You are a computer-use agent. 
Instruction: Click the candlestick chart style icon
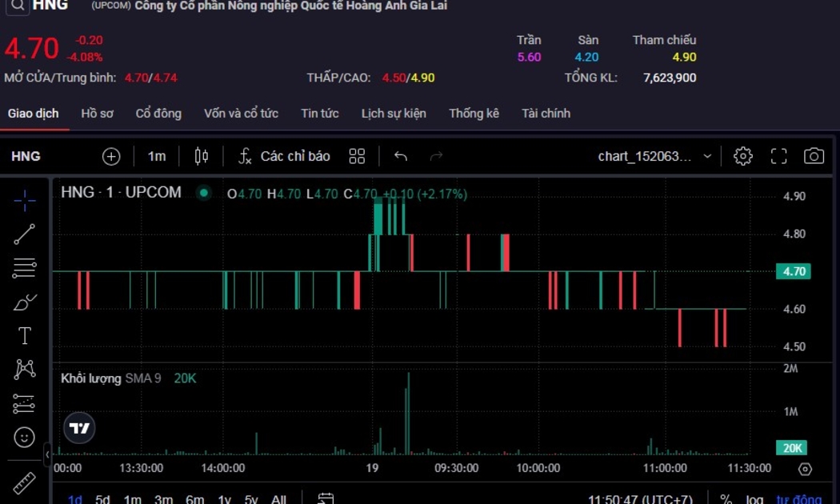tap(202, 156)
